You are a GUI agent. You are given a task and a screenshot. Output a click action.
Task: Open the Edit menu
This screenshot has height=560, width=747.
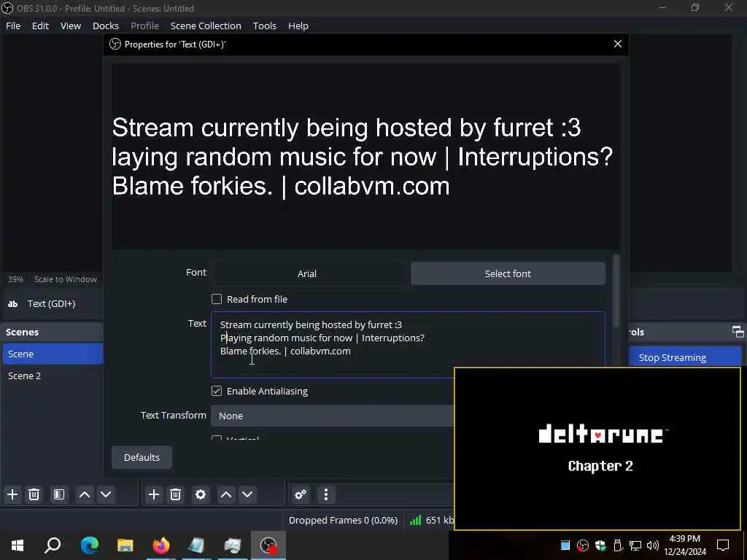41,26
